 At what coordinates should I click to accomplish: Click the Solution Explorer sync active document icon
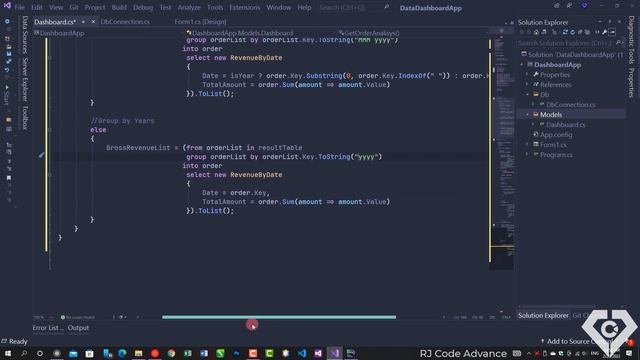565,32
